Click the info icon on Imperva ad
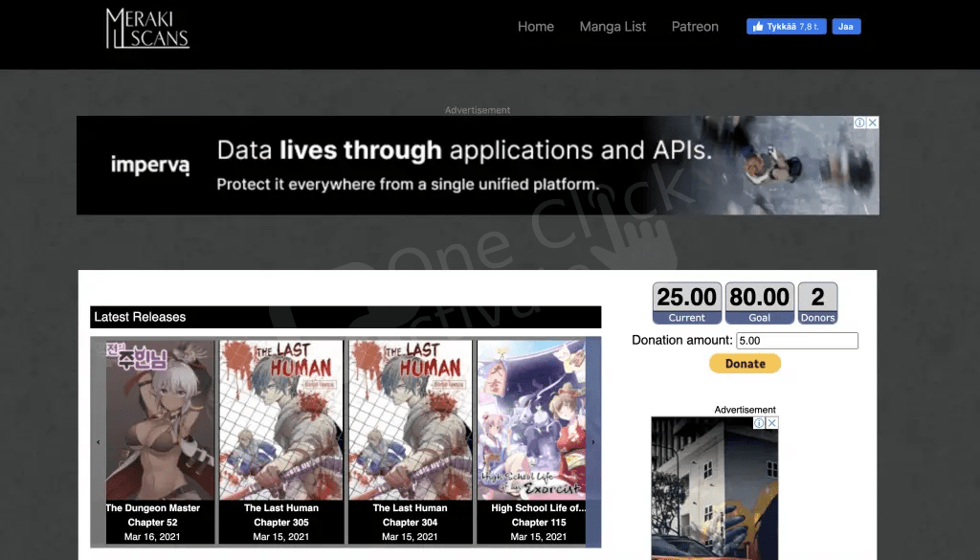Viewport: 980px width, 560px height. pos(860,123)
